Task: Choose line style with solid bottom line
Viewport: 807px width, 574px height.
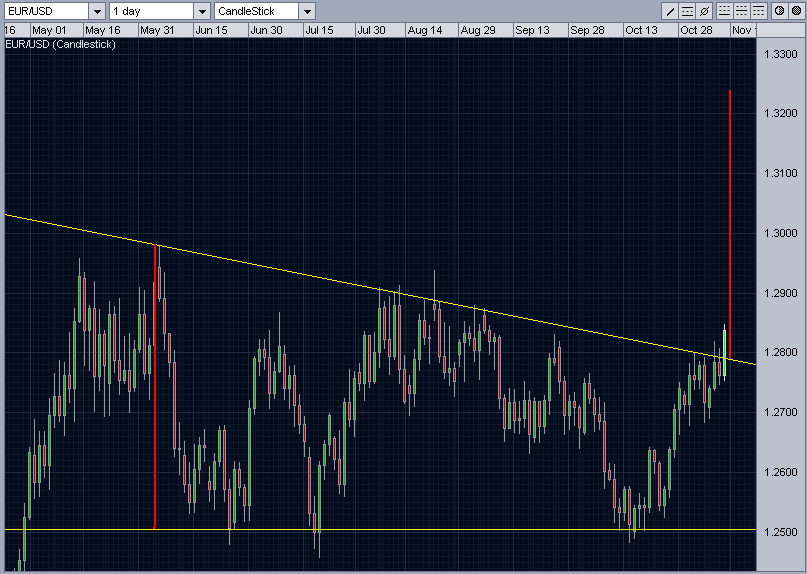Action: 724,11
